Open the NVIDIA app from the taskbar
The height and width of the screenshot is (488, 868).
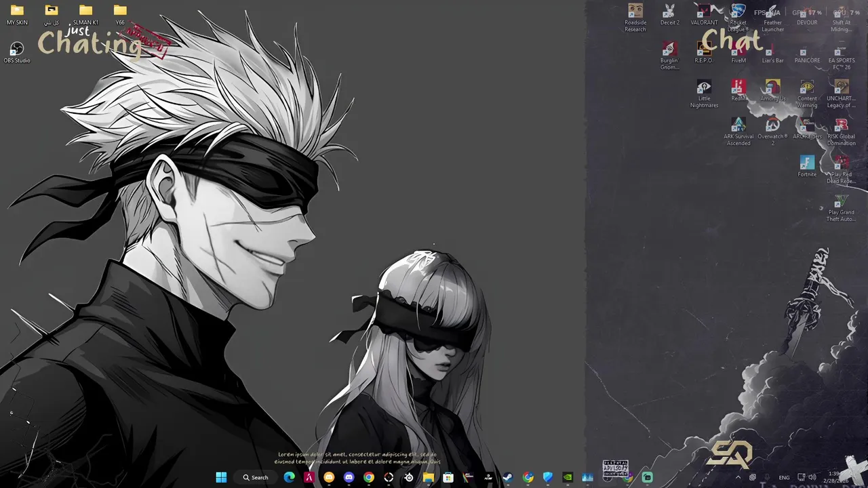568,477
